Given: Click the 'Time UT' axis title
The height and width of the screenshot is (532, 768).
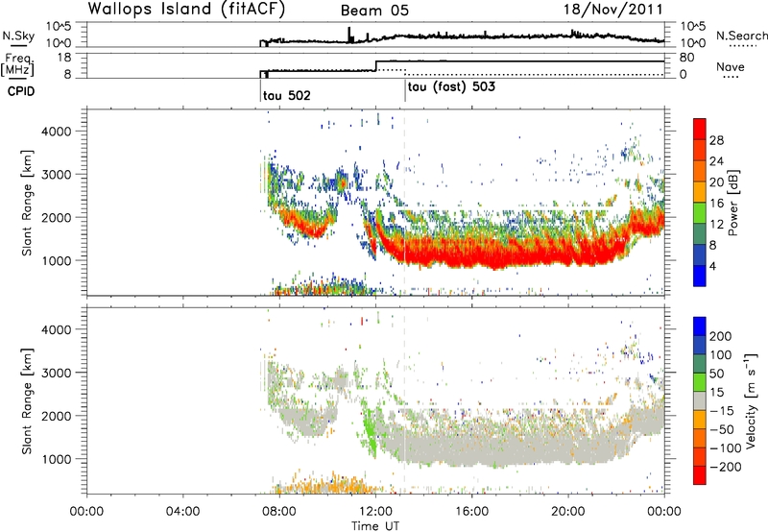Looking at the screenshot, I should coord(375,526).
